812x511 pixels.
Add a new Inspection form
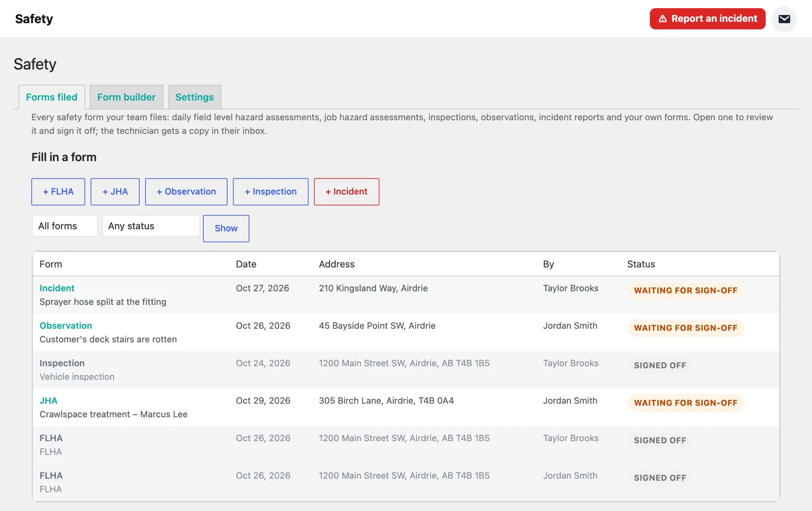pos(270,192)
